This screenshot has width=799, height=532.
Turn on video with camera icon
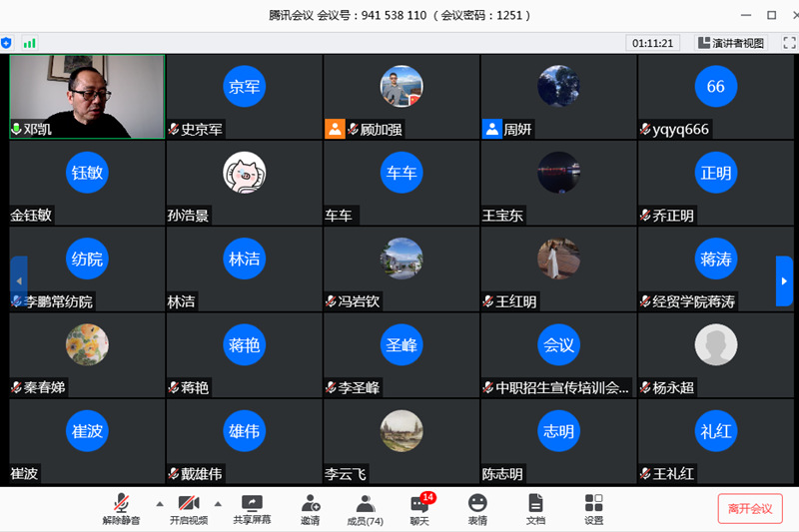189,503
